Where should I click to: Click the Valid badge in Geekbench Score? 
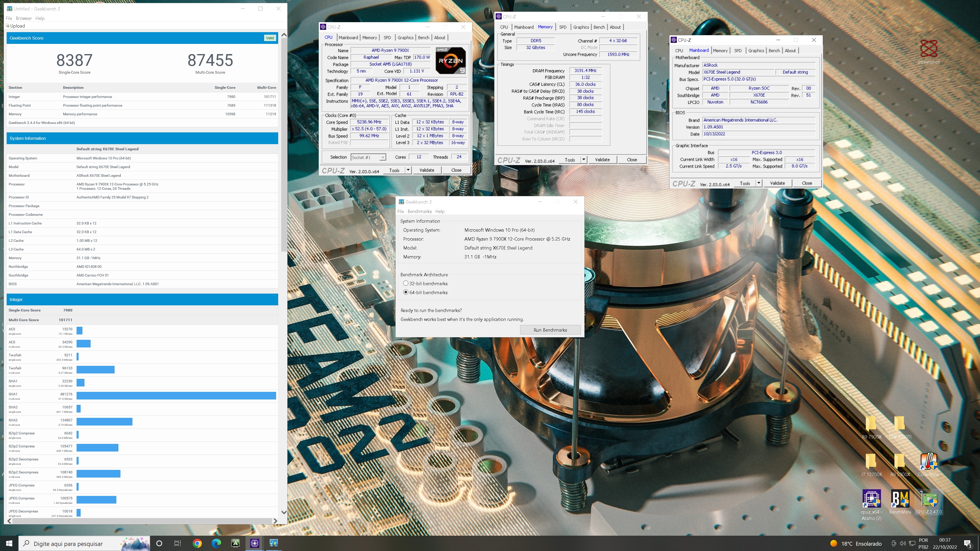click(x=270, y=38)
